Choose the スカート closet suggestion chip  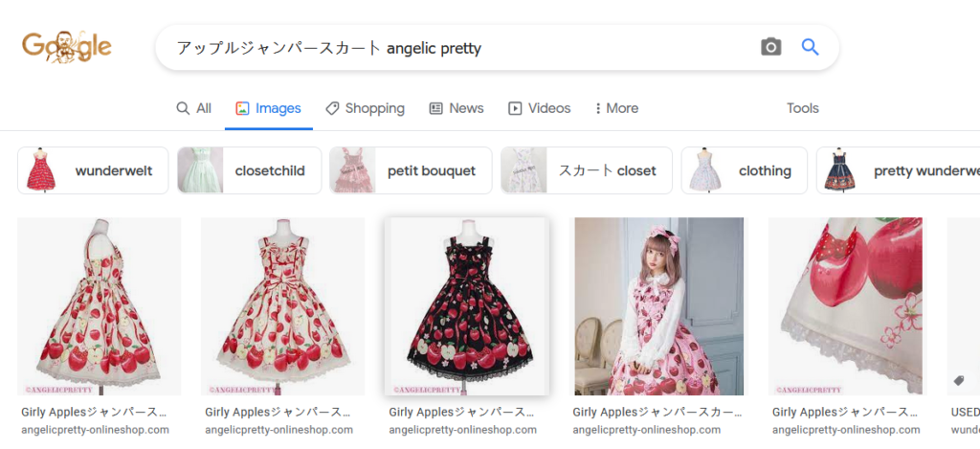[587, 170]
